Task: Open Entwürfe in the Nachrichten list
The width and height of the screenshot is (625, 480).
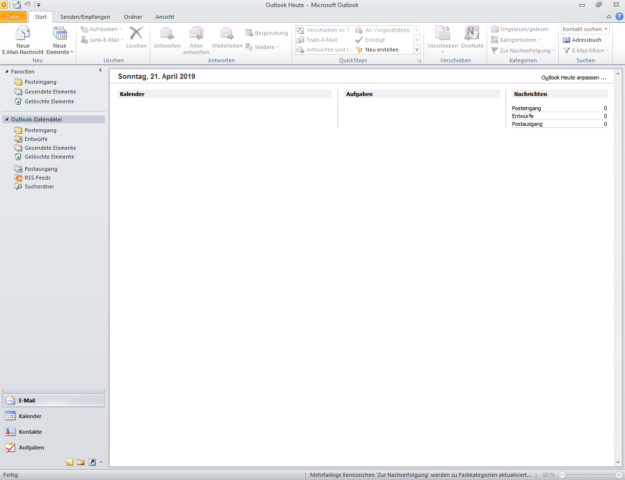Action: click(x=523, y=116)
